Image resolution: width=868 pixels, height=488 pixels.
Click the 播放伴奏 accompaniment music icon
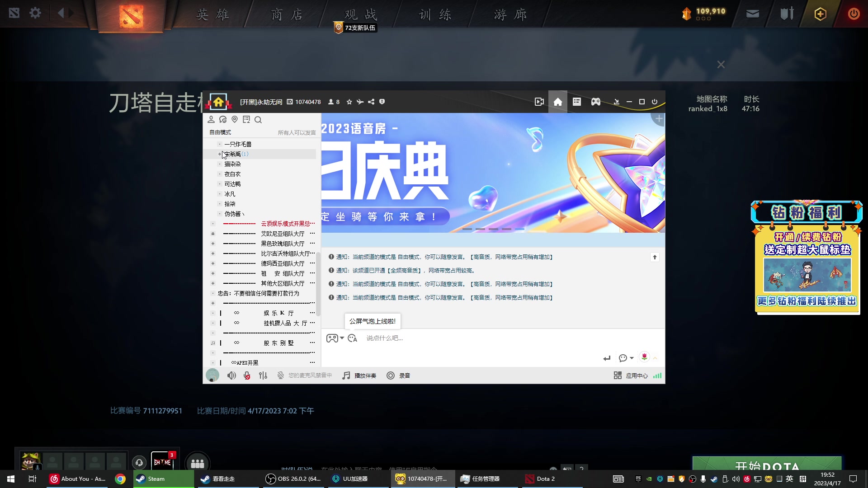click(x=346, y=375)
